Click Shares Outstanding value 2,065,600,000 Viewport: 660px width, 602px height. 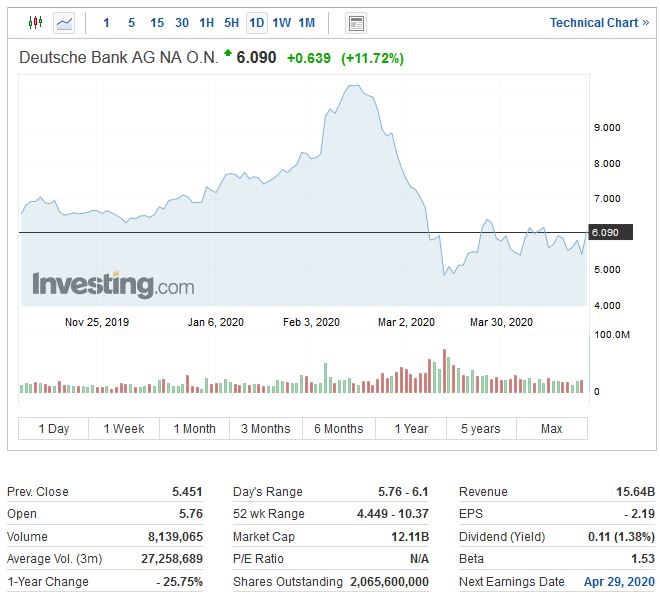[x=389, y=582]
